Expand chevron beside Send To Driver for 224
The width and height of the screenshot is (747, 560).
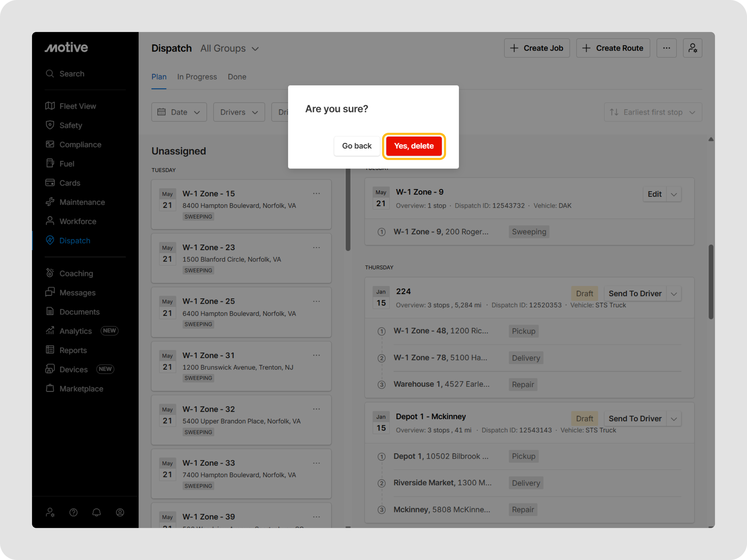[674, 294]
